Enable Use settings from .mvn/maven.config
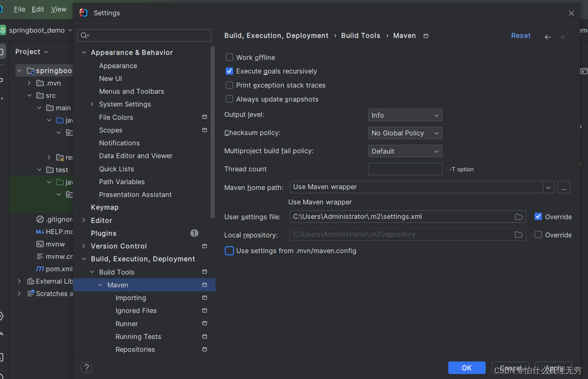The image size is (588, 379). click(x=229, y=251)
